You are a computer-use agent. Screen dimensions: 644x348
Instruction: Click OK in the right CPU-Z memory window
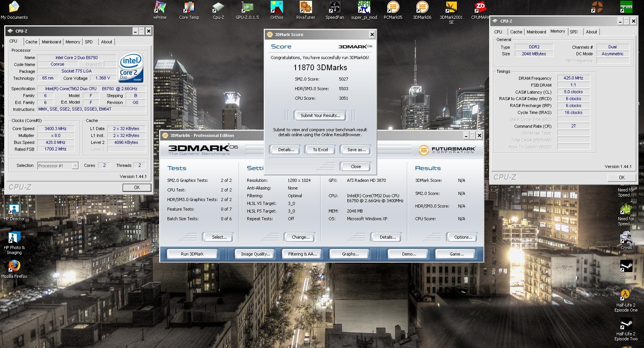coord(622,178)
